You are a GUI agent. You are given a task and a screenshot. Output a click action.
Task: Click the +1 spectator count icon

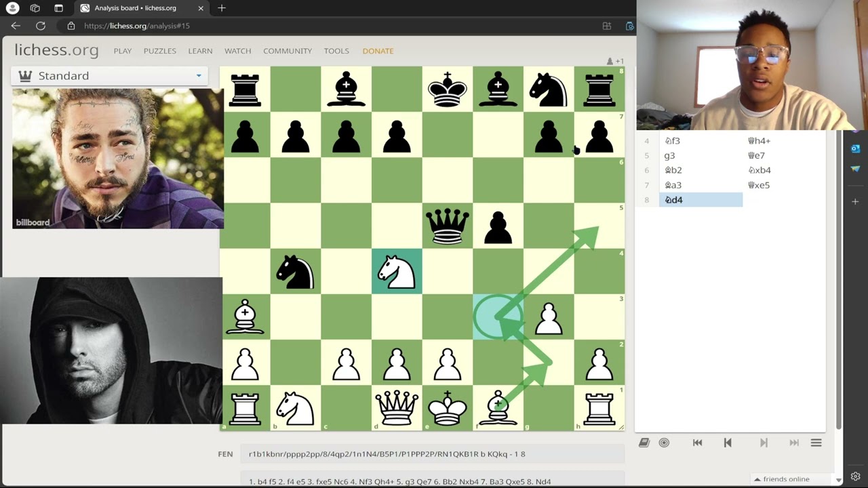coord(615,61)
